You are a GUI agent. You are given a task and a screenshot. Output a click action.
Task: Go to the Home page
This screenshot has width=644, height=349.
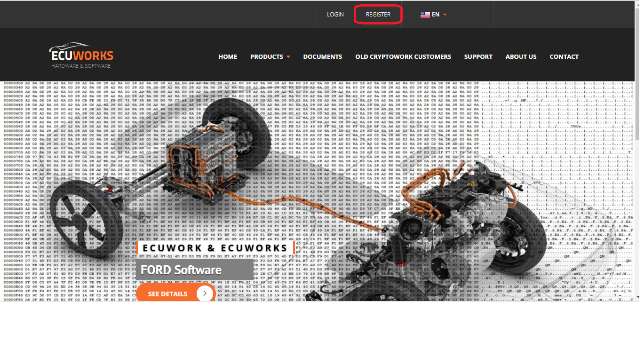pyautogui.click(x=228, y=56)
